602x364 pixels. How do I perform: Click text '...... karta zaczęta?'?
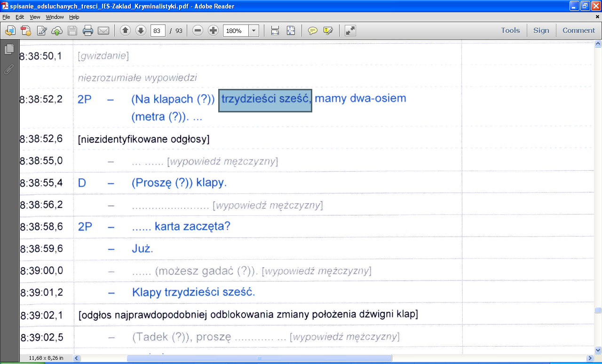pyautogui.click(x=181, y=227)
